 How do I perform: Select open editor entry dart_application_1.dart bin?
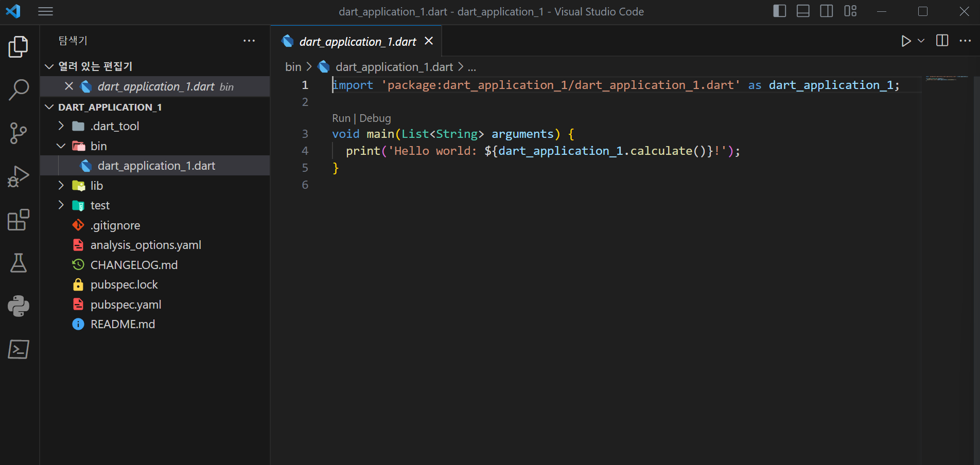(155, 86)
